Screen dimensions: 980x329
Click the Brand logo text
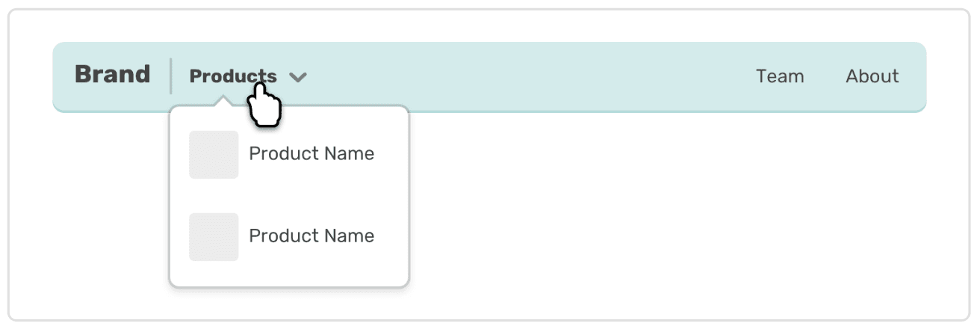click(x=112, y=75)
